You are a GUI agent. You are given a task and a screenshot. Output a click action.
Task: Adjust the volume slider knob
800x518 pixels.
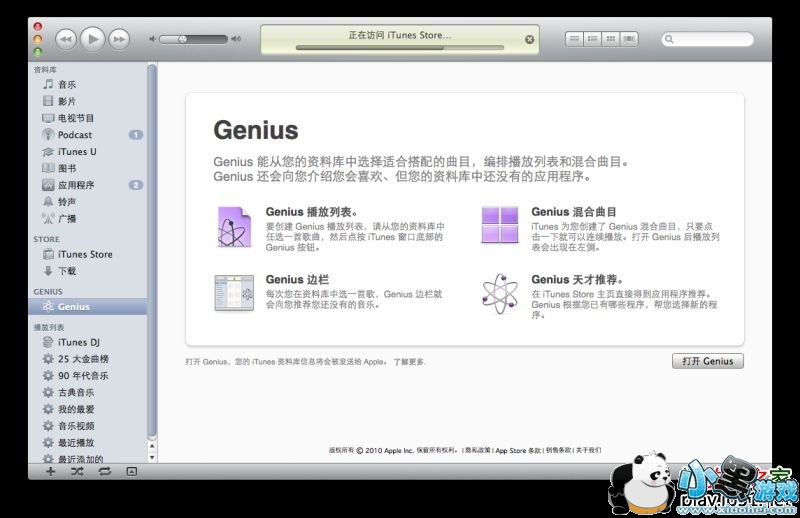182,39
